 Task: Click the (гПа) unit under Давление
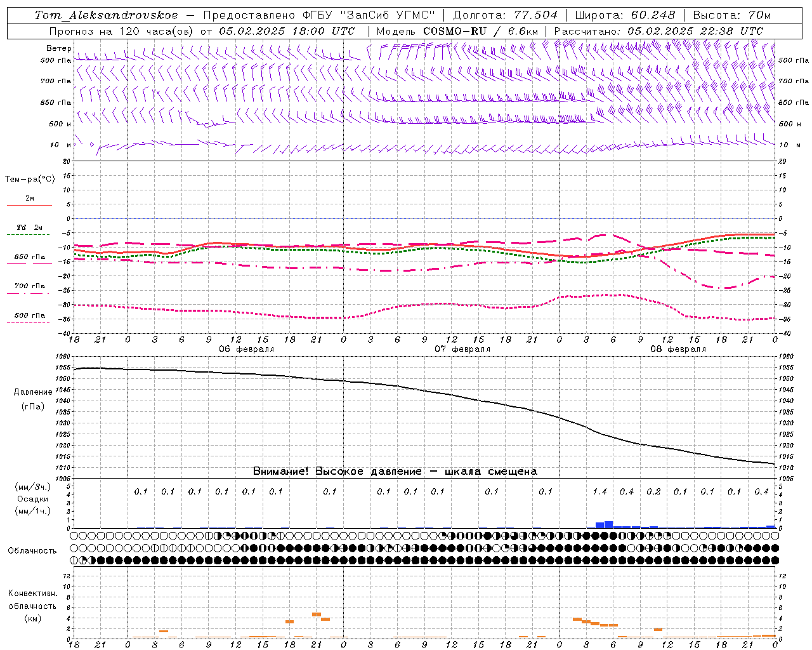click(x=33, y=407)
